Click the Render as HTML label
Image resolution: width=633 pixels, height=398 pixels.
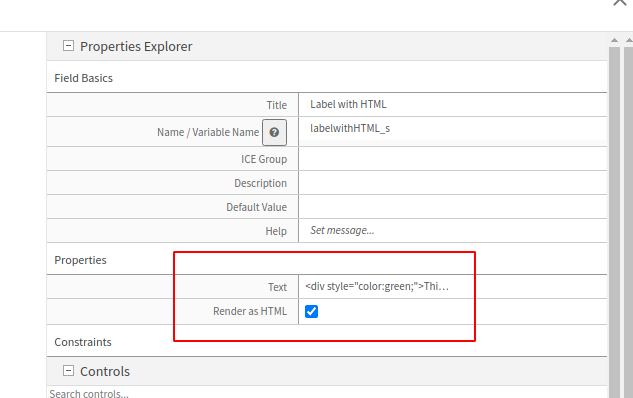pyautogui.click(x=250, y=311)
